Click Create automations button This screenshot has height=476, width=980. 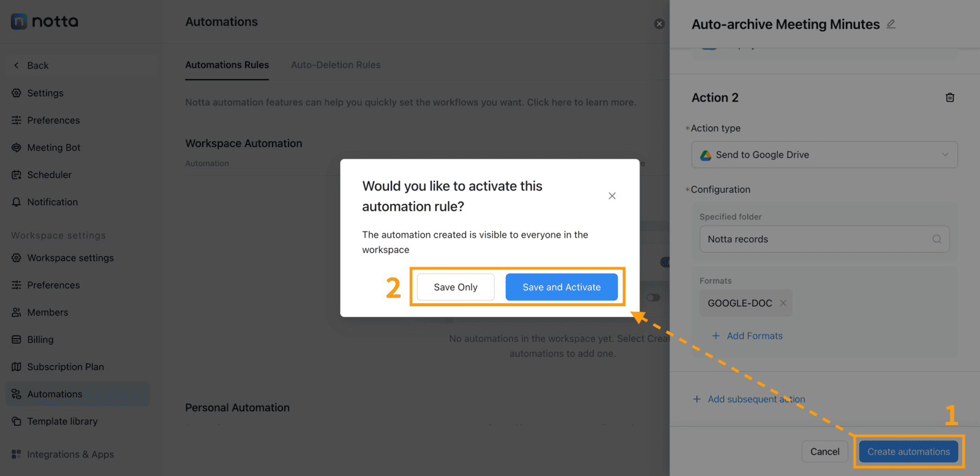(x=908, y=451)
